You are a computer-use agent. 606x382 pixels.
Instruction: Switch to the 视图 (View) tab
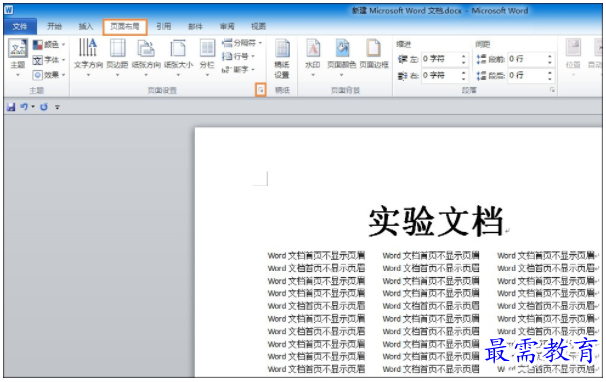[x=259, y=26]
